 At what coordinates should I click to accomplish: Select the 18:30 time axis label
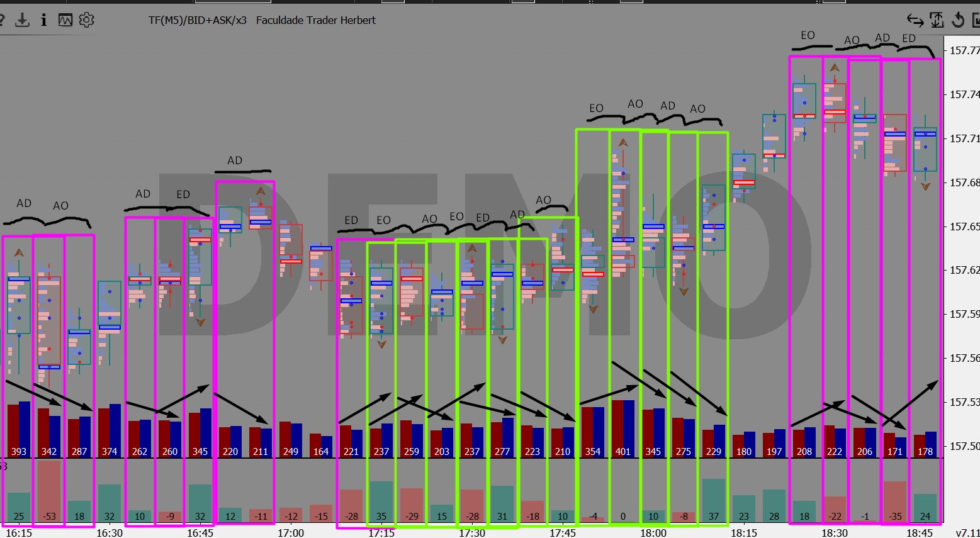(835, 532)
